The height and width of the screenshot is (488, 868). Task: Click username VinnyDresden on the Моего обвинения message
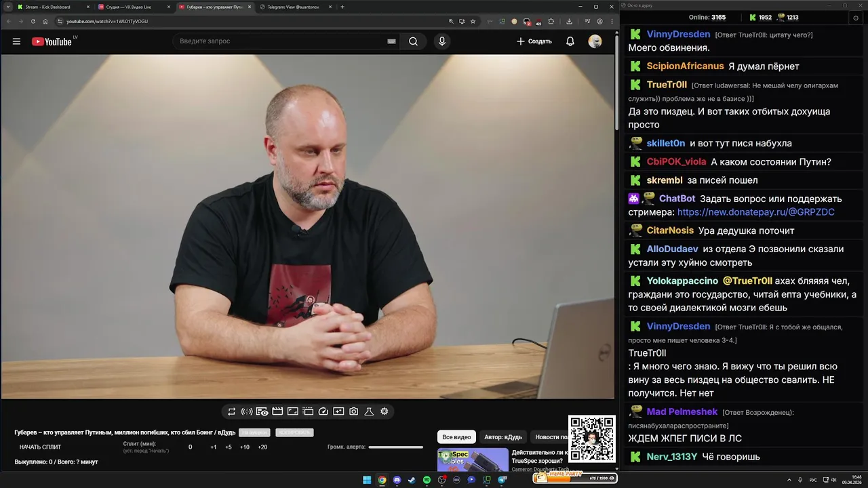(x=678, y=35)
